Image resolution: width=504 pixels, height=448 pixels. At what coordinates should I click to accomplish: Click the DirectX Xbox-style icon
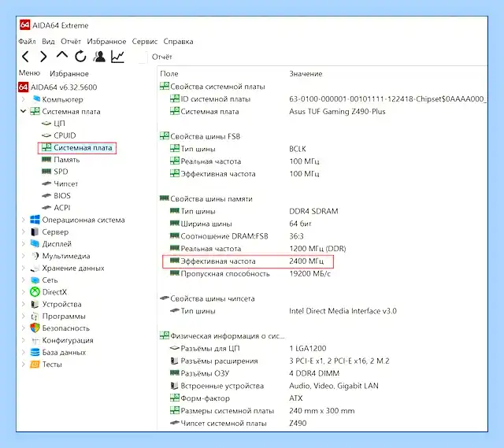[35, 292]
